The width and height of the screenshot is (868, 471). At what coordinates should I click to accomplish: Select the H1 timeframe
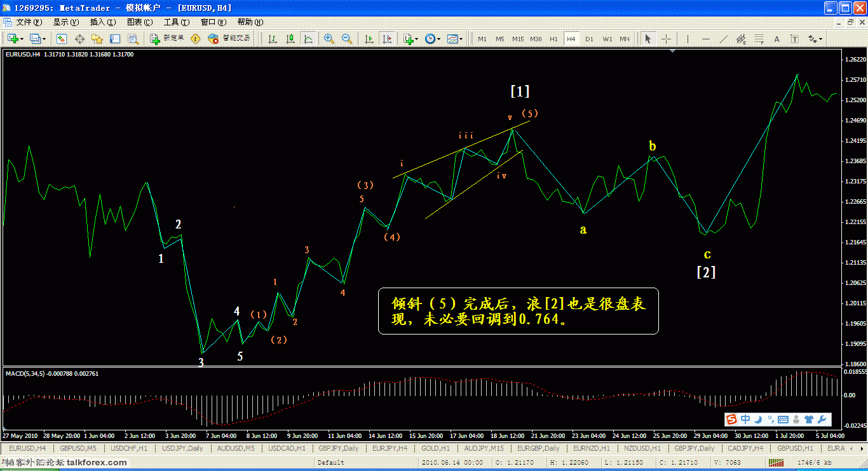553,39
